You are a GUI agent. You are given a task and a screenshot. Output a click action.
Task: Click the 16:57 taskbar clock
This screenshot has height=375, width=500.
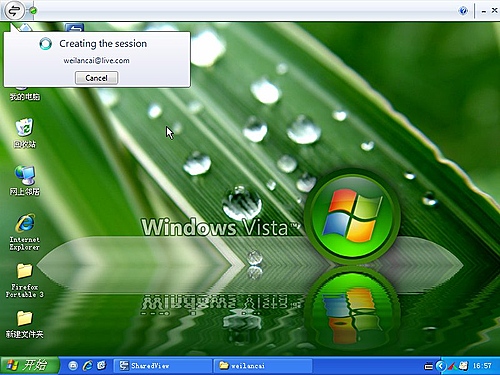[482, 366]
